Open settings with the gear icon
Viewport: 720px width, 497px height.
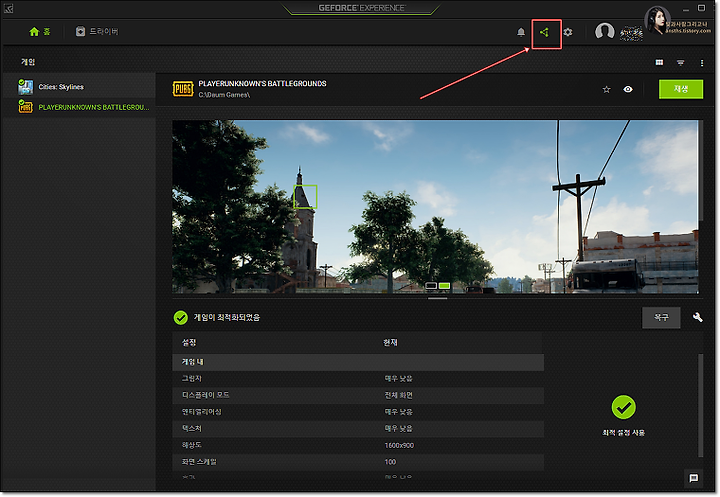(x=568, y=32)
